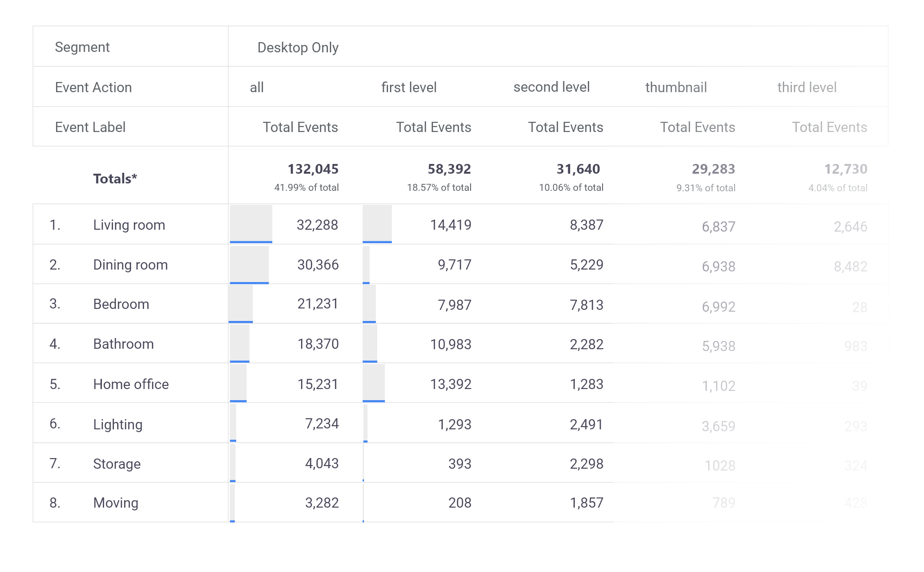Click the value 21,231 for Bedroom
The height and width of the screenshot is (572, 924).
(318, 303)
